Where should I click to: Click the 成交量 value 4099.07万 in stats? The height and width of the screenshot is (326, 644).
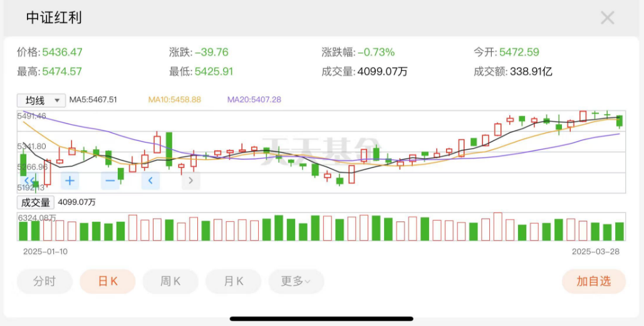click(382, 71)
